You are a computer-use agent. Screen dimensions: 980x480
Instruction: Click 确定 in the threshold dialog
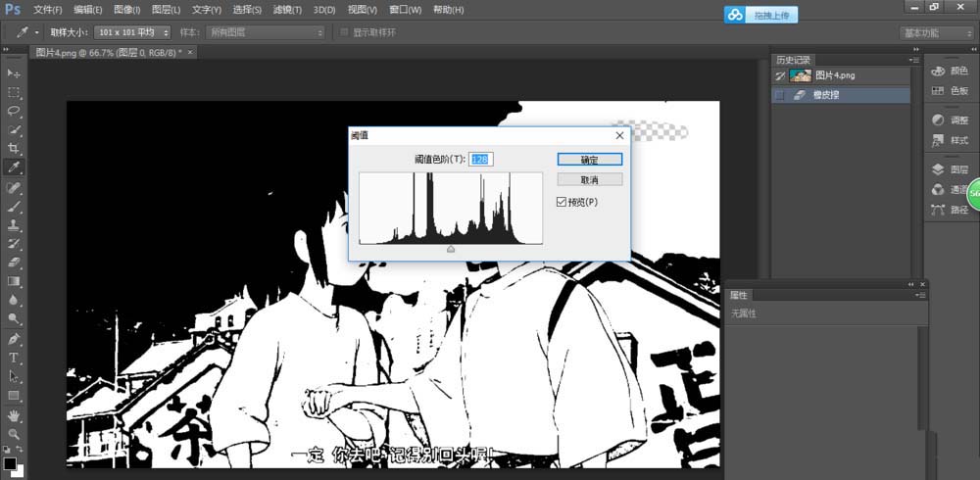pos(589,160)
